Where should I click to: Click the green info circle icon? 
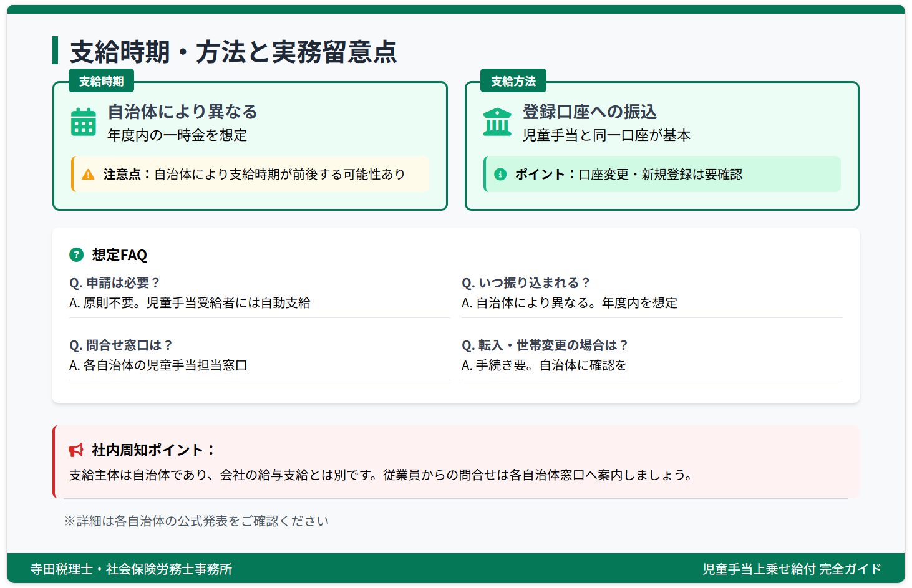click(500, 175)
